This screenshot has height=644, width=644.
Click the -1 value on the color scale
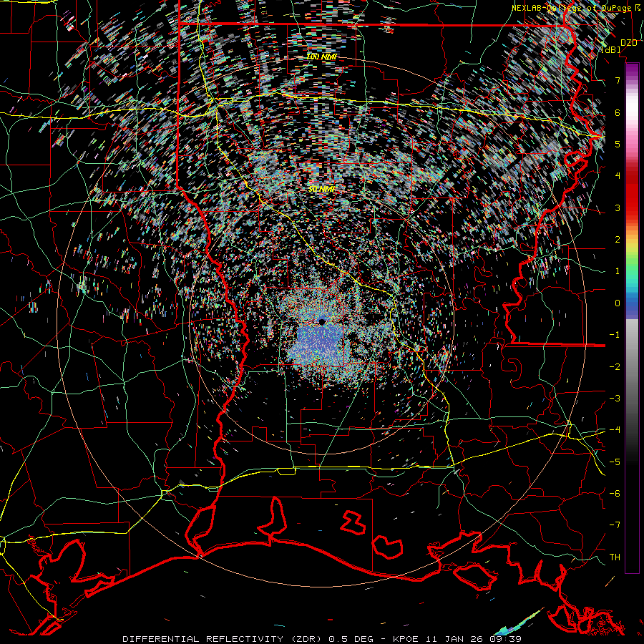tap(615, 335)
